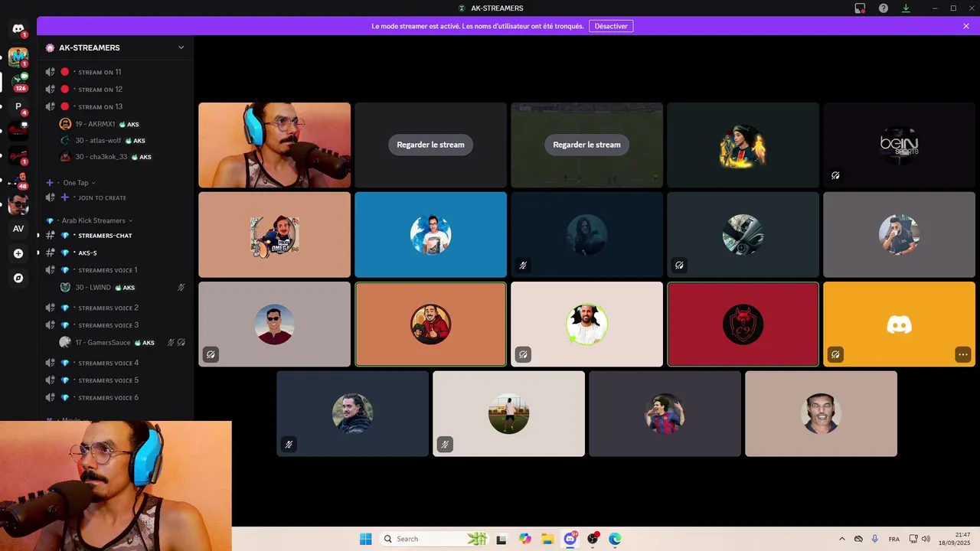980x551 pixels.
Task: Click the help question mark icon
Action: (x=884, y=8)
